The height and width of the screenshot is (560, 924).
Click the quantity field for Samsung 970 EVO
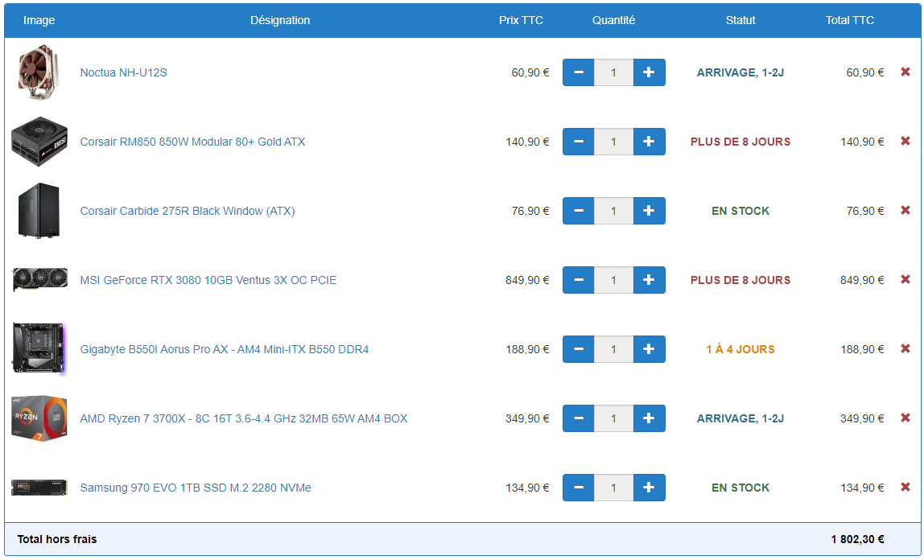pyautogui.click(x=613, y=488)
